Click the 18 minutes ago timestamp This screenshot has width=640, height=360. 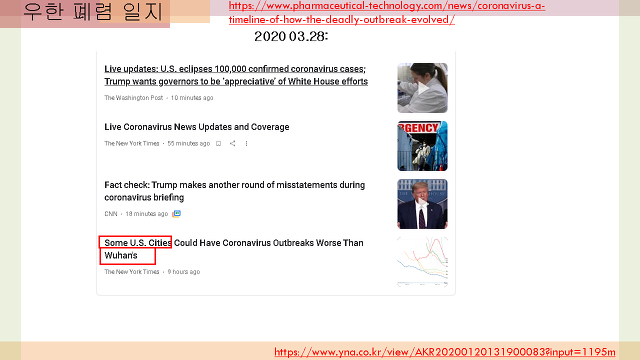coord(147,213)
